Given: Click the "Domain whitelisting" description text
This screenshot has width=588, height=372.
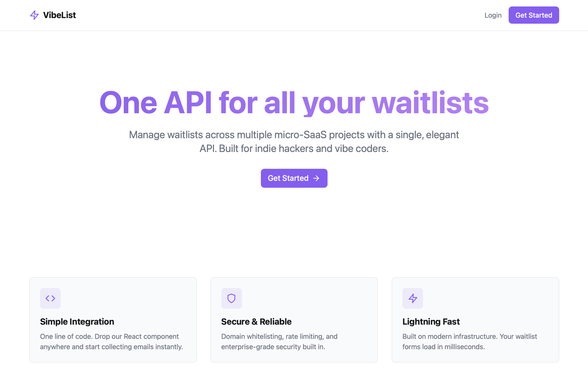Looking at the screenshot, I should tap(279, 341).
